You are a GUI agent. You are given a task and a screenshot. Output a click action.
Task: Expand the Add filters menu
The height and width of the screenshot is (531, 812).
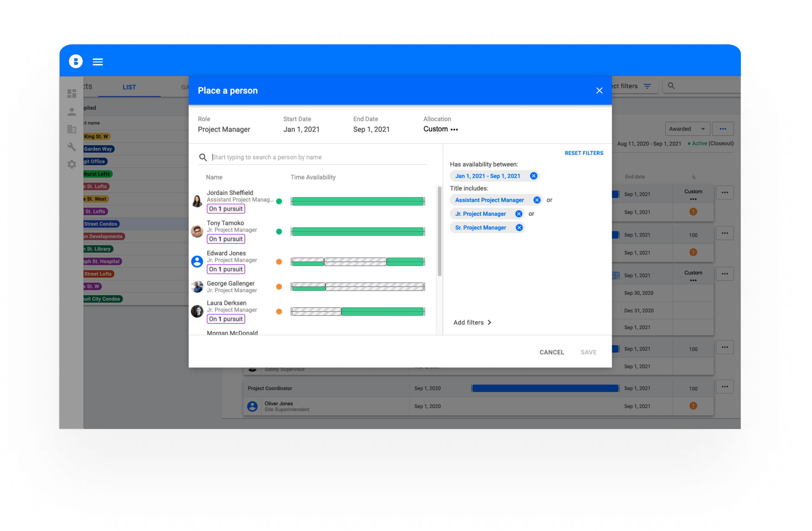(x=472, y=322)
